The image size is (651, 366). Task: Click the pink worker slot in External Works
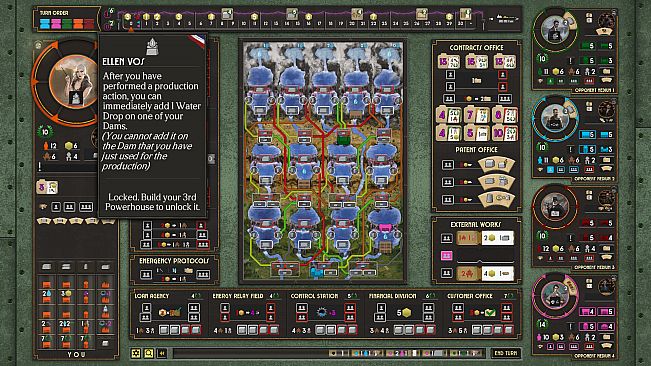coord(446,255)
